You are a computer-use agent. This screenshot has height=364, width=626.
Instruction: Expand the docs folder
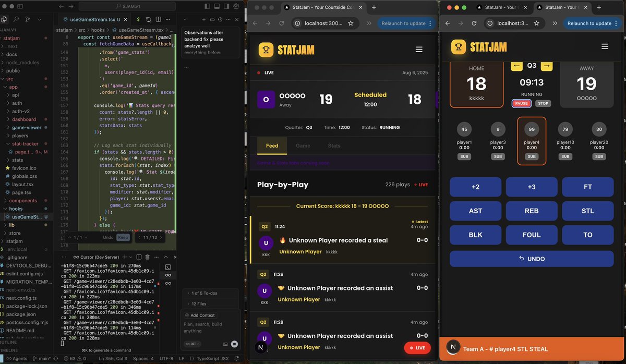11,54
